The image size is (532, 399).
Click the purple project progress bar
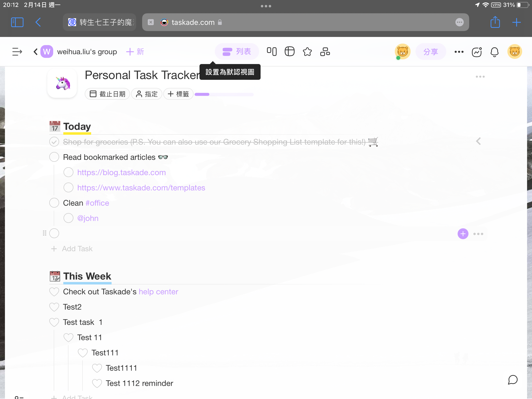click(x=224, y=94)
